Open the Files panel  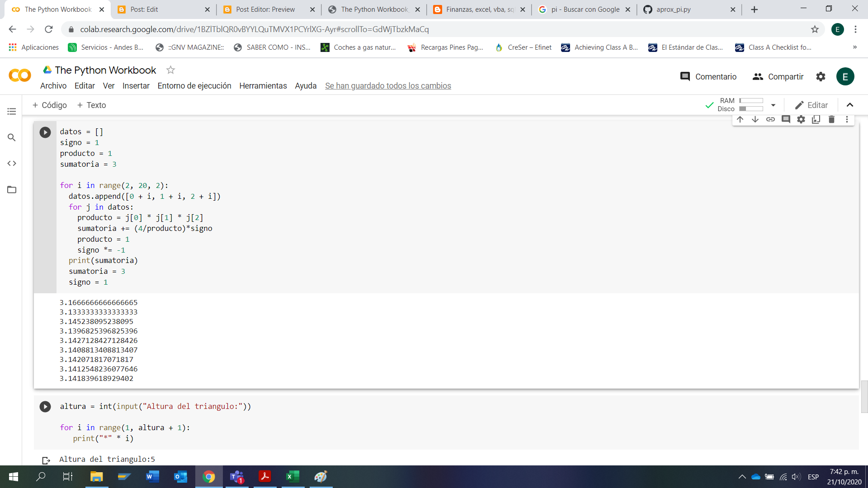(x=11, y=190)
